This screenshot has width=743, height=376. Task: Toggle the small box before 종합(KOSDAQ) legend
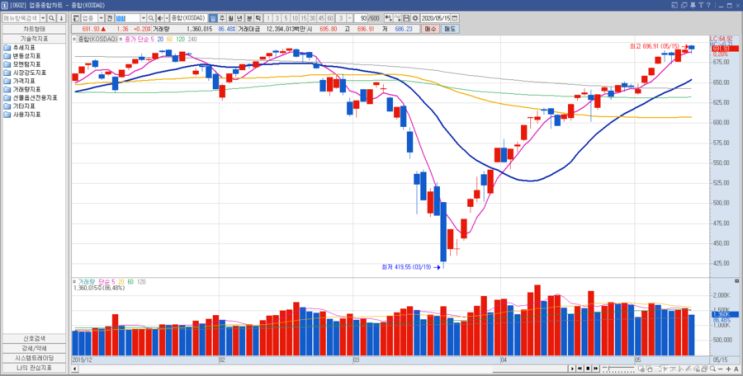pos(74,39)
